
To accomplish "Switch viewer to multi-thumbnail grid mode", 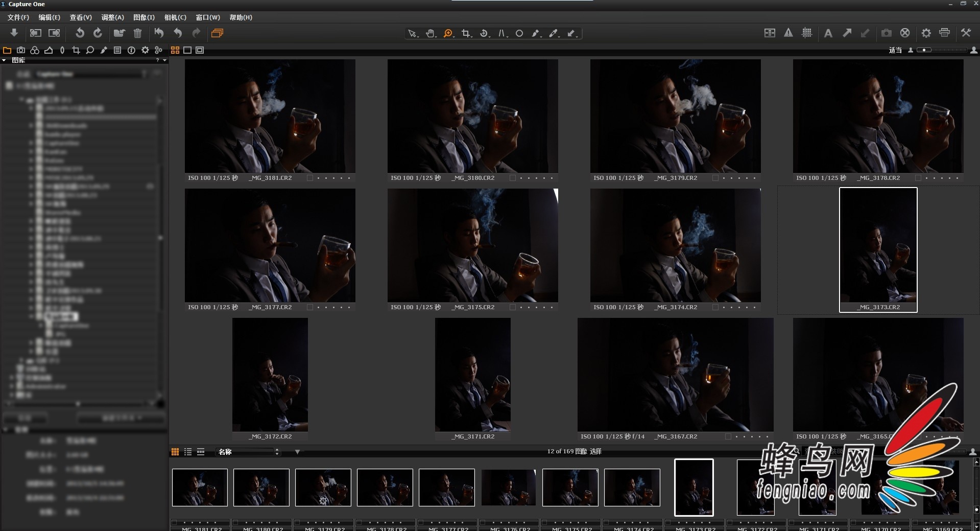I will pyautogui.click(x=175, y=50).
